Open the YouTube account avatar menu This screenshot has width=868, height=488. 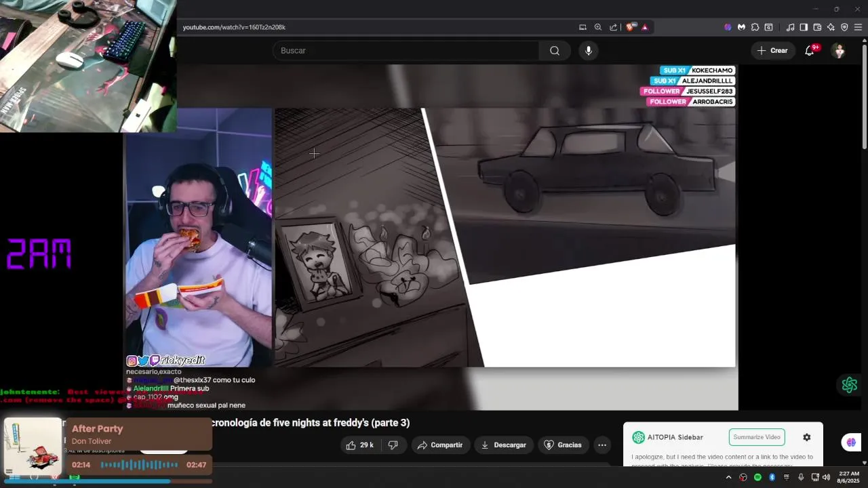point(839,51)
